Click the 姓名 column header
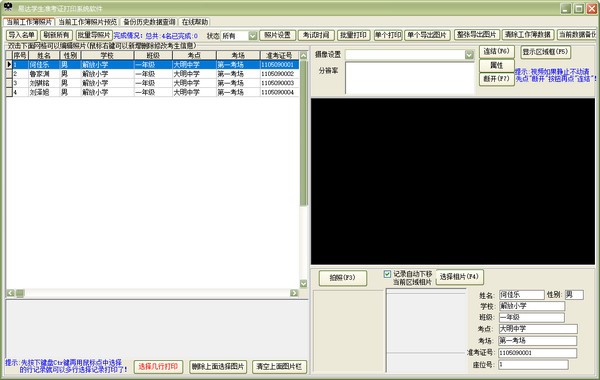 (44, 55)
